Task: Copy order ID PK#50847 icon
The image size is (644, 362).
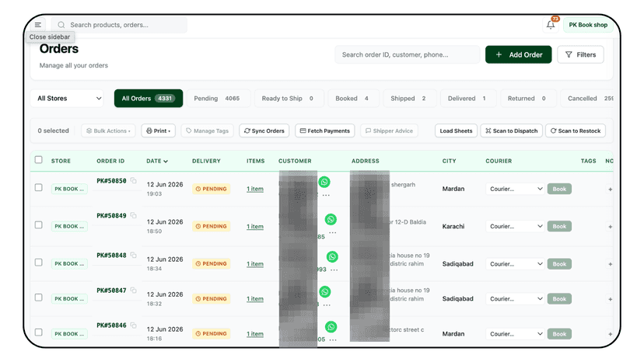Action: click(134, 291)
